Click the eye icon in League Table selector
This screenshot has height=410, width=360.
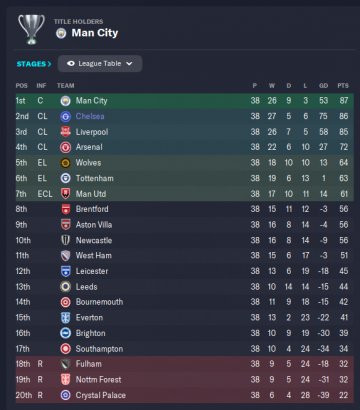[x=70, y=64]
